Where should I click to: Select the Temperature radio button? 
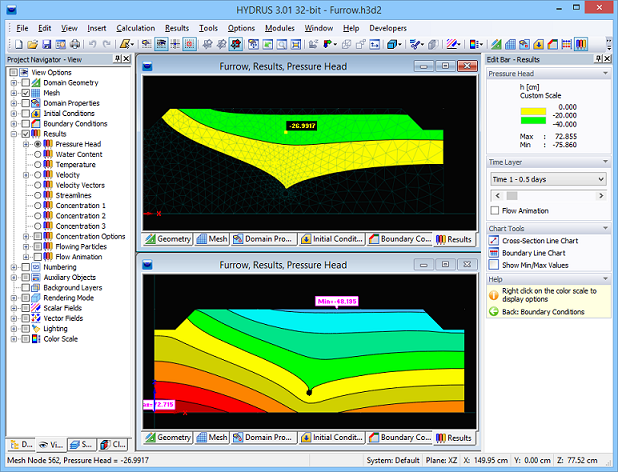click(37, 165)
